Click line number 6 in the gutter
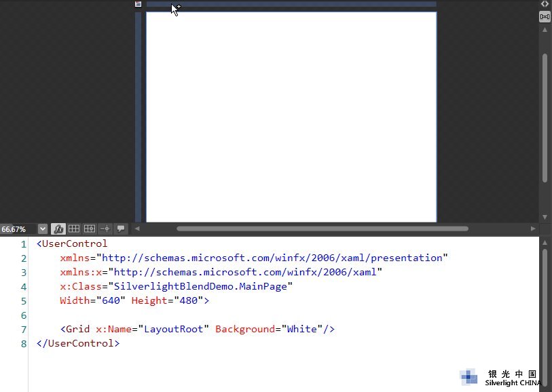The image size is (552, 392). pyautogui.click(x=24, y=315)
